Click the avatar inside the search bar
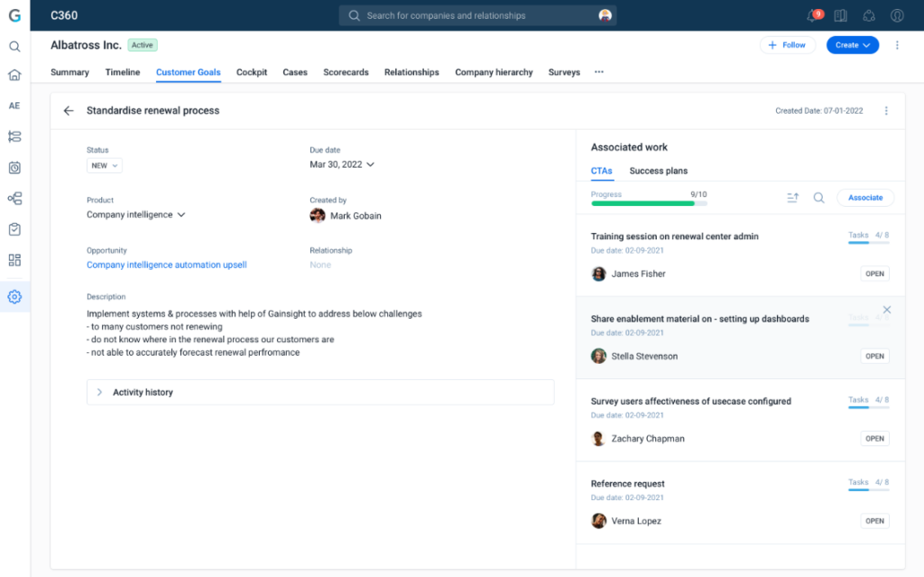The height and width of the screenshot is (577, 924). 605,16
